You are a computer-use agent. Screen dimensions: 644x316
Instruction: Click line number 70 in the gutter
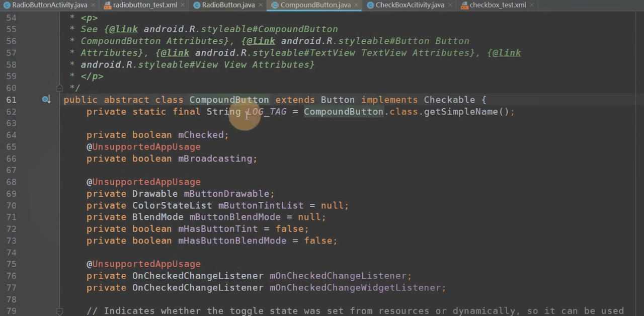click(11, 205)
